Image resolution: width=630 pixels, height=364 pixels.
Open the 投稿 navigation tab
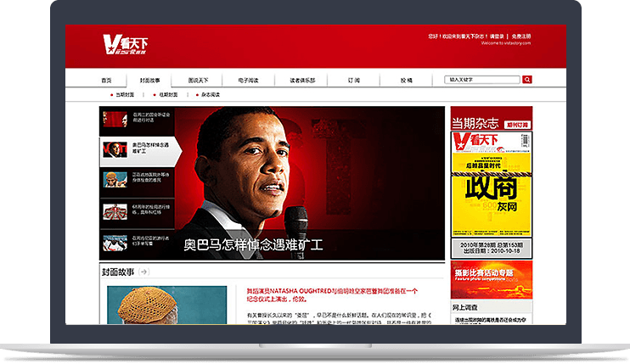point(406,80)
